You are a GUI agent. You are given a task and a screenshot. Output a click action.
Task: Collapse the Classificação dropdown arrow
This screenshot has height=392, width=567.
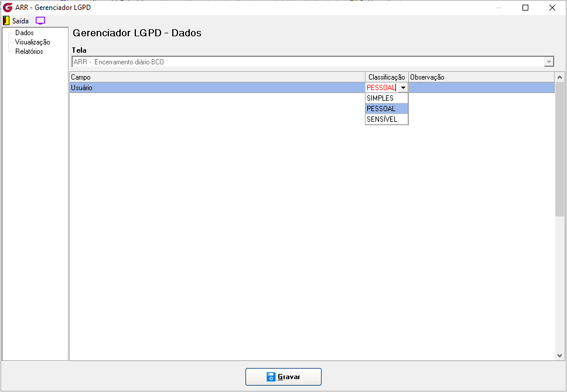(x=403, y=88)
